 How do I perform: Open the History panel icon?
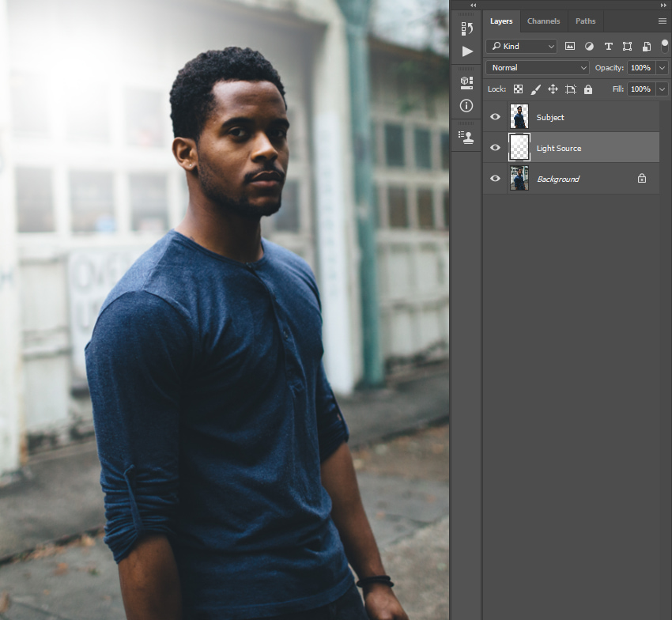[x=466, y=29]
